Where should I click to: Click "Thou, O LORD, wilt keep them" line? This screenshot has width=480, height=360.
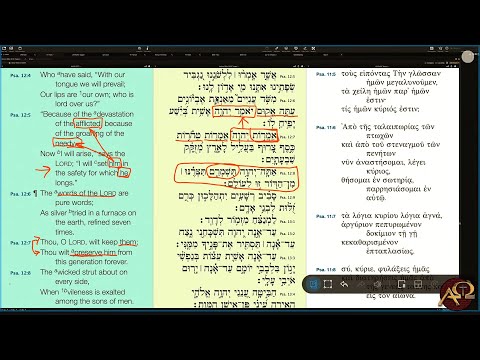[x=89, y=242]
